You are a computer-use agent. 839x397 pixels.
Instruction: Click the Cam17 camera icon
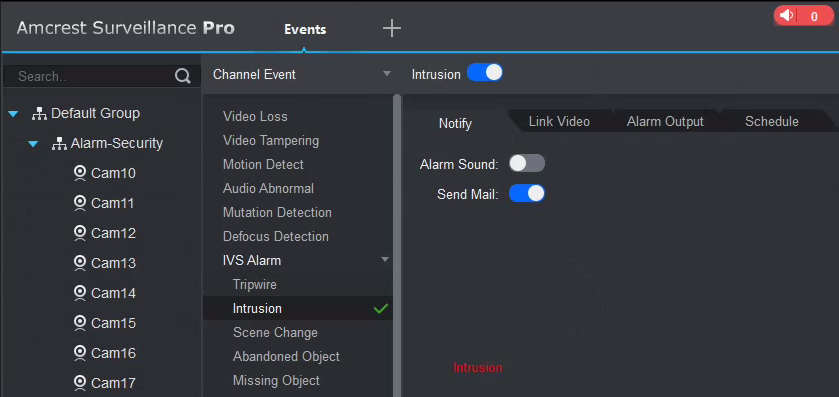click(x=80, y=383)
